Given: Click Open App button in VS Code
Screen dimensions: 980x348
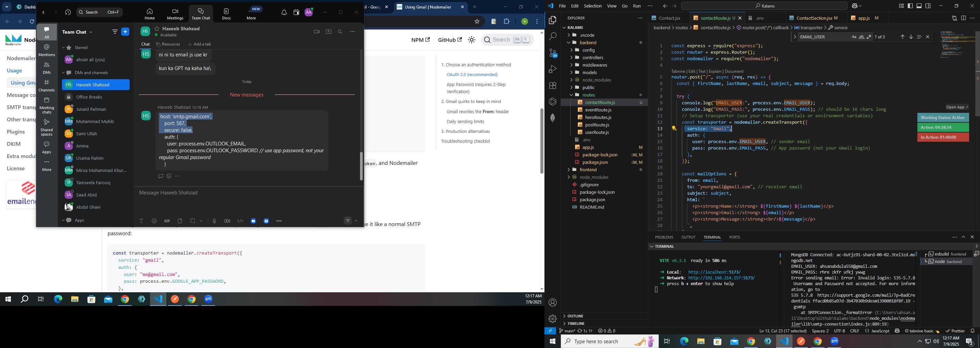Looking at the screenshot, I should [957, 107].
